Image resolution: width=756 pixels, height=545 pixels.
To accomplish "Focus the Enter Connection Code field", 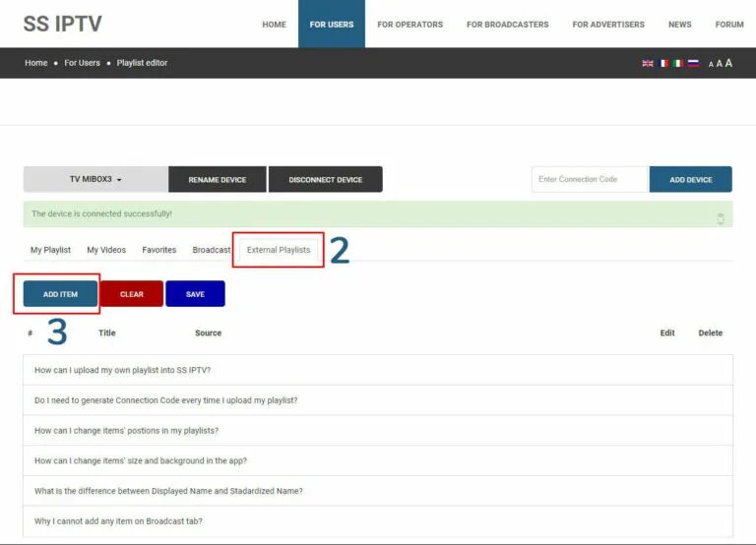I will pyautogui.click(x=591, y=179).
